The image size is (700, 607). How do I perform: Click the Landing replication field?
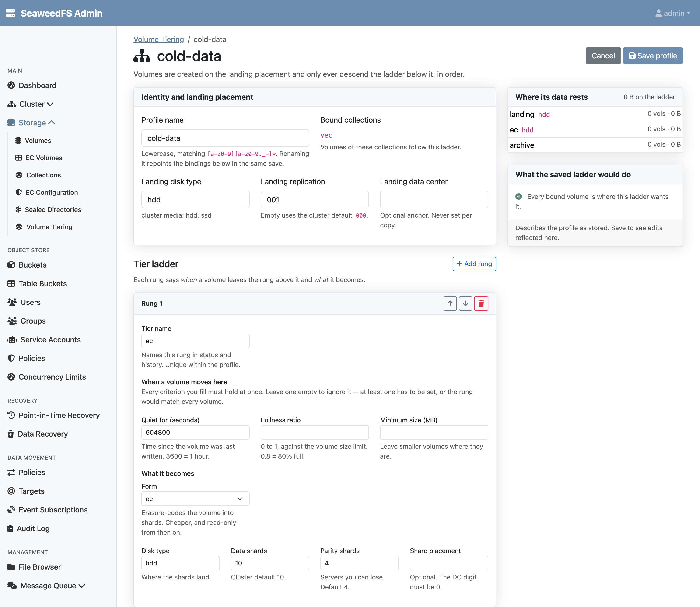click(315, 200)
